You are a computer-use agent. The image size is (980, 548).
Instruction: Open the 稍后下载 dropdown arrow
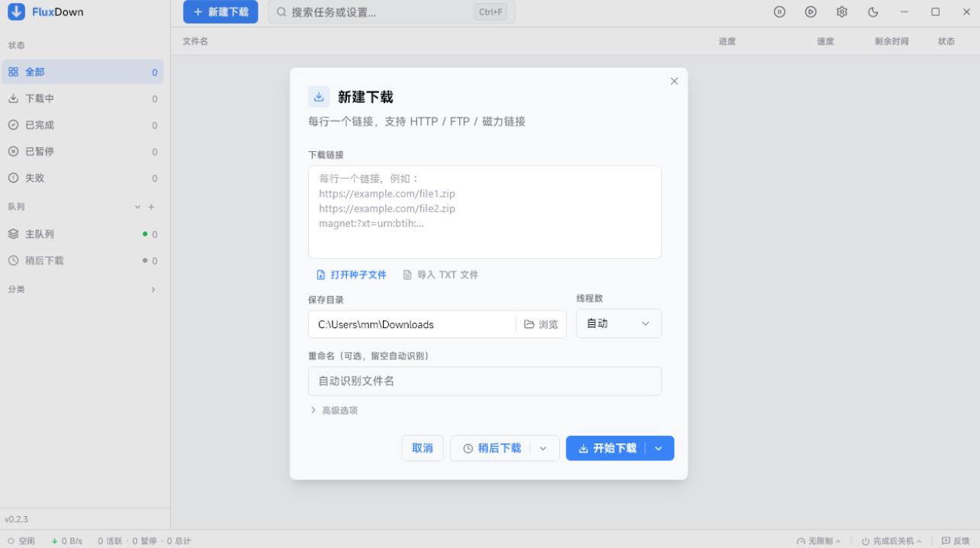click(544, 448)
